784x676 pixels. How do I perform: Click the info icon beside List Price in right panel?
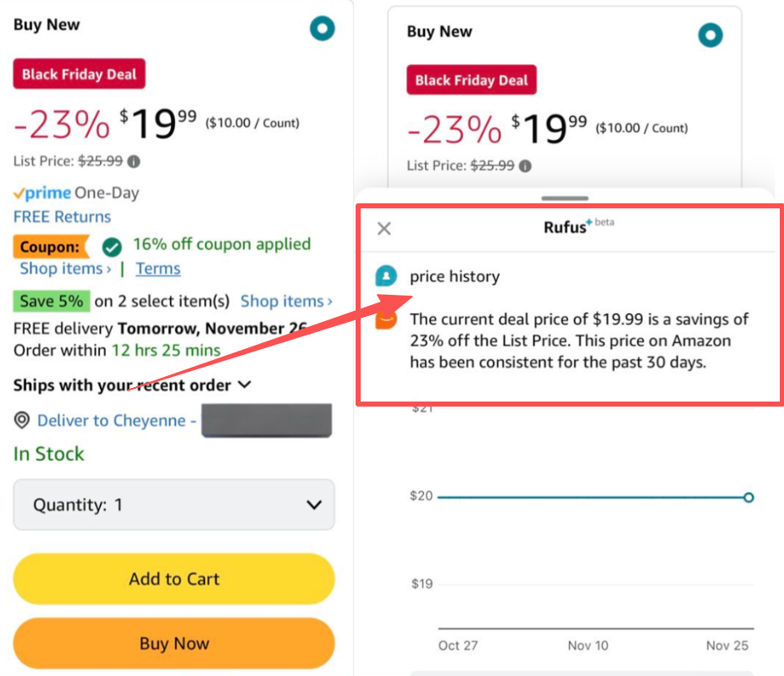click(x=526, y=166)
